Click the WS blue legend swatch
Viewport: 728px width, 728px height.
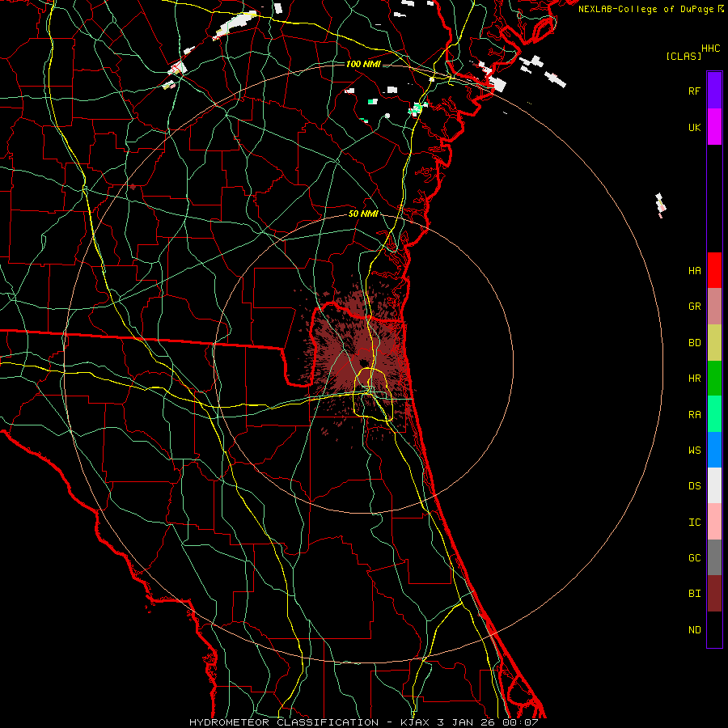(x=714, y=450)
